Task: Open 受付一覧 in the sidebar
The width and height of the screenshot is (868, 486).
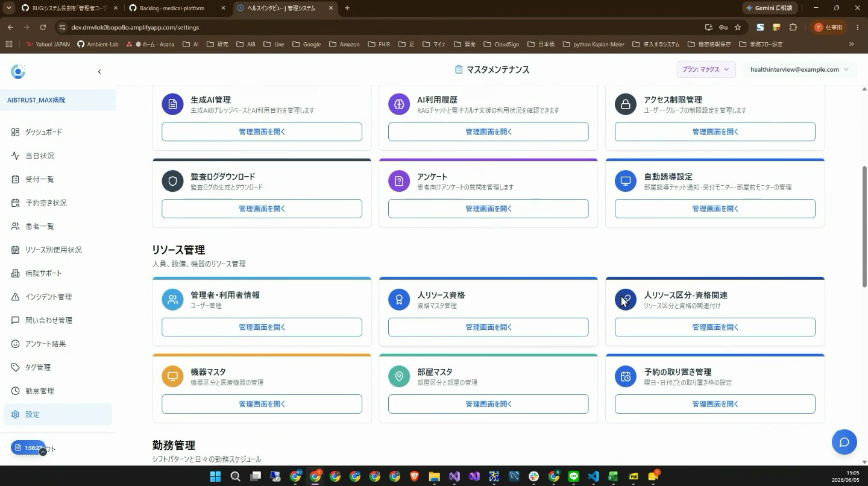Action: [58, 179]
